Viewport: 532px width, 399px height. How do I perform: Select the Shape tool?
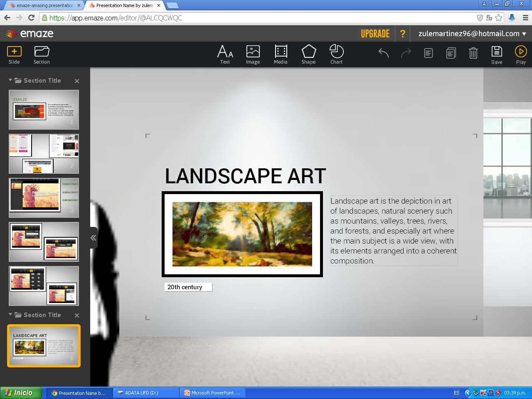(308, 55)
